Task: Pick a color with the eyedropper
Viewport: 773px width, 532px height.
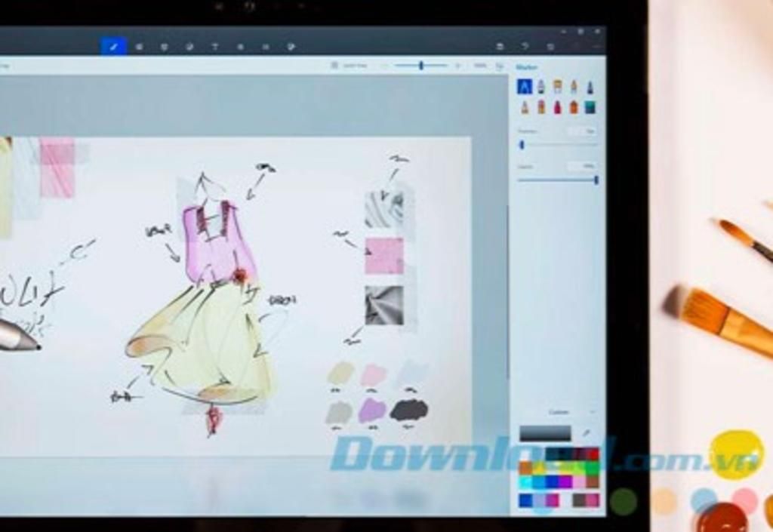Action: pyautogui.click(x=586, y=433)
